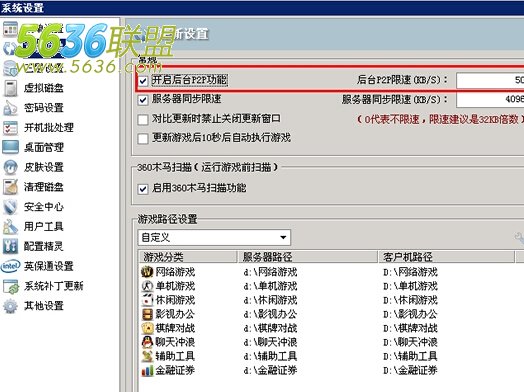Screen dimensions: 524x392
Task: Click the 辅助工具 category icon
Action: point(147,356)
